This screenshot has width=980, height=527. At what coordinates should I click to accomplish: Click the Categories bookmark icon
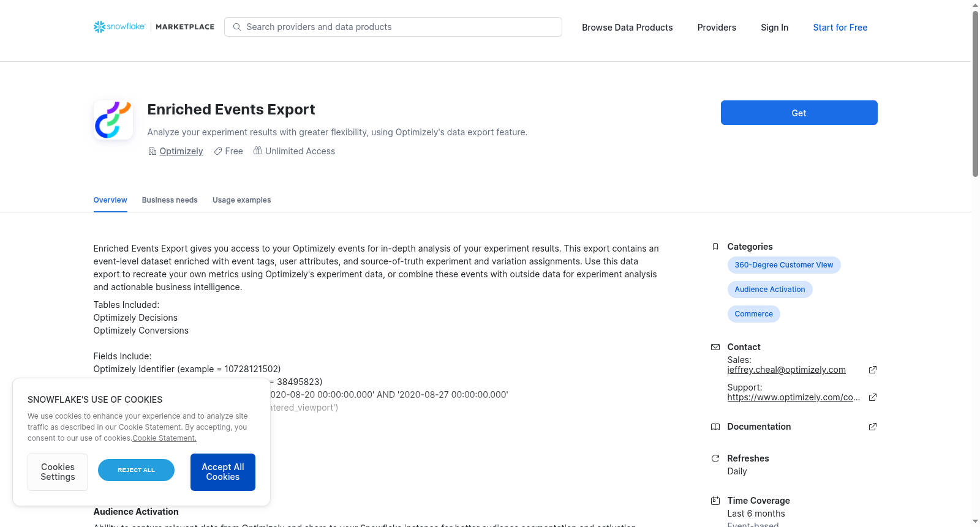pos(715,247)
